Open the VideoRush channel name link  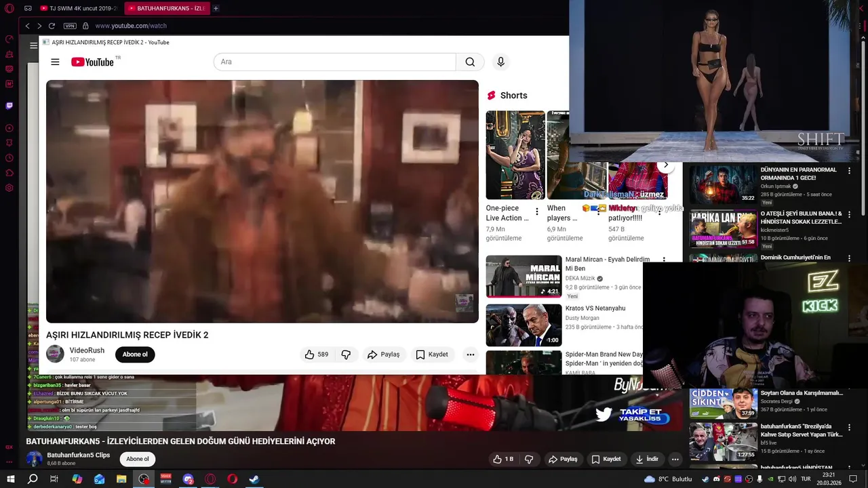click(87, 350)
